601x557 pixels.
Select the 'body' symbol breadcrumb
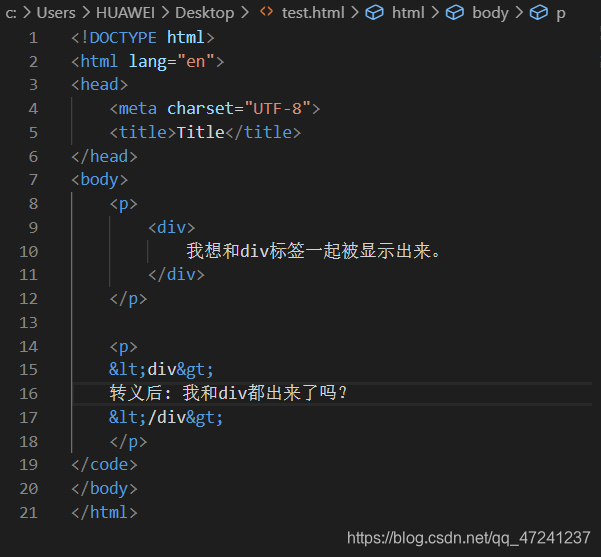point(490,13)
